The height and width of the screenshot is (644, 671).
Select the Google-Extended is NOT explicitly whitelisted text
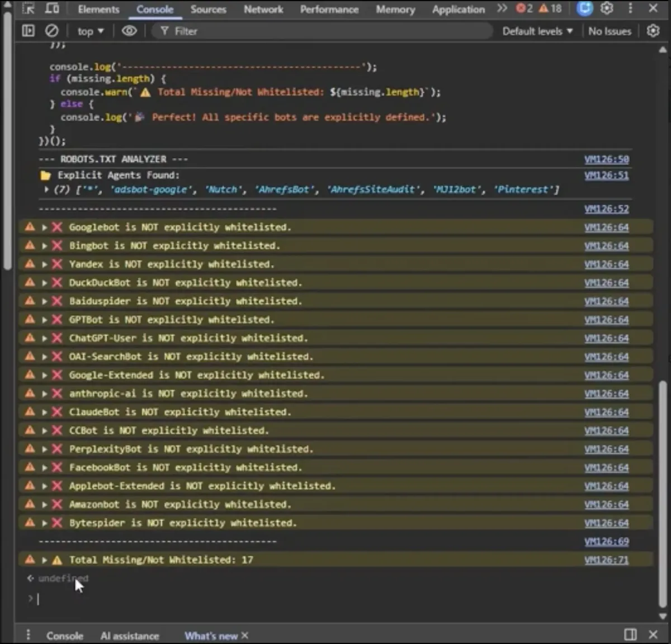(x=196, y=375)
